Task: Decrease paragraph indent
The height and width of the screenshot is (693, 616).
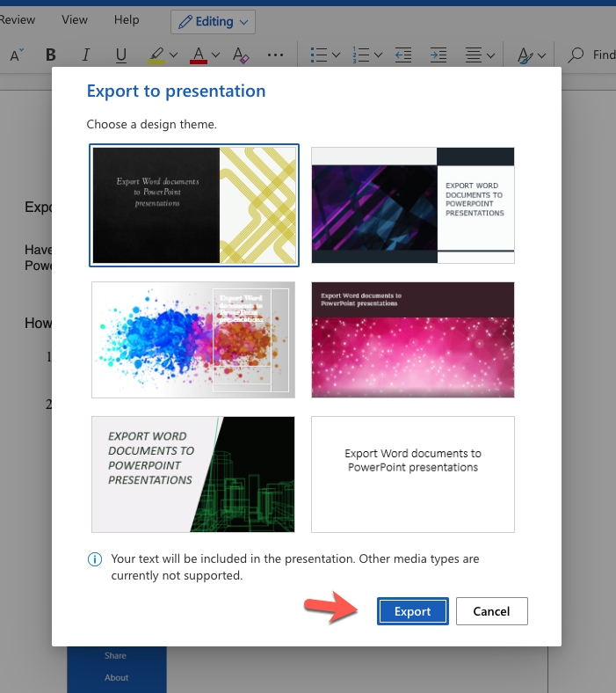Action: click(403, 55)
